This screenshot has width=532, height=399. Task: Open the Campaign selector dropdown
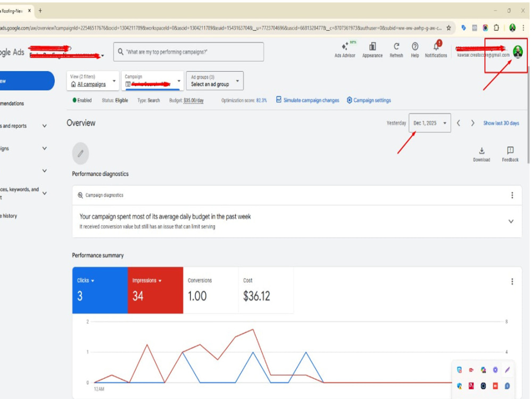[x=153, y=81]
